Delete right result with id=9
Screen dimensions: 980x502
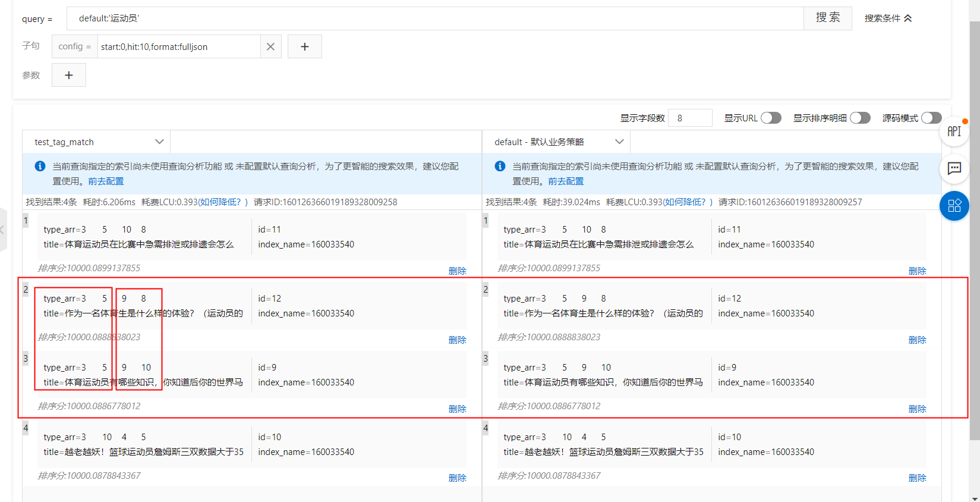click(x=917, y=409)
